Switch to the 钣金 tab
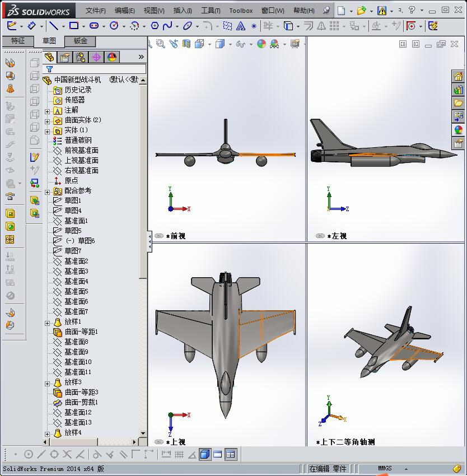The width and height of the screenshot is (467, 476). [80, 41]
